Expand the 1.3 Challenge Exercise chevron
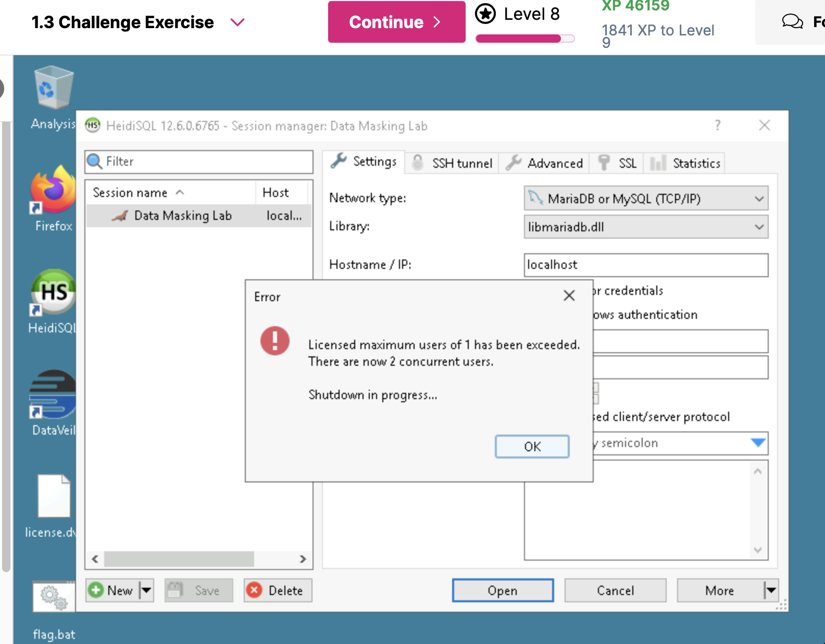This screenshot has width=825, height=644. (238, 22)
